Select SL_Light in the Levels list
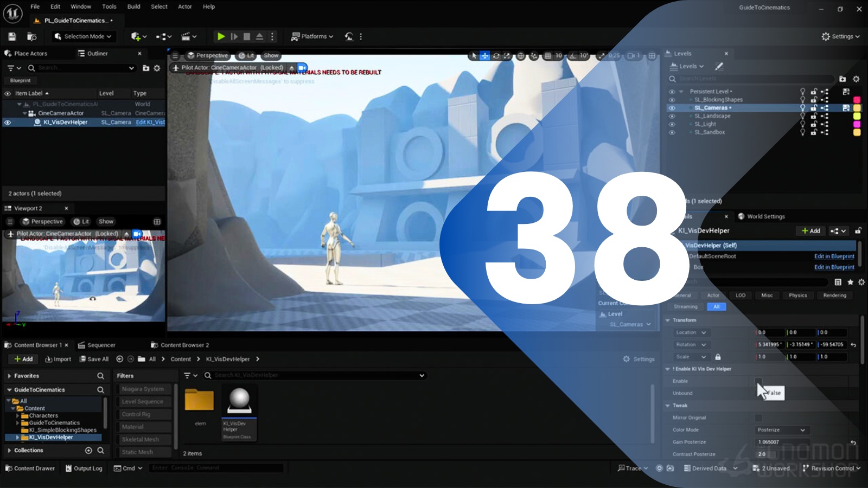868x488 pixels. tap(705, 124)
